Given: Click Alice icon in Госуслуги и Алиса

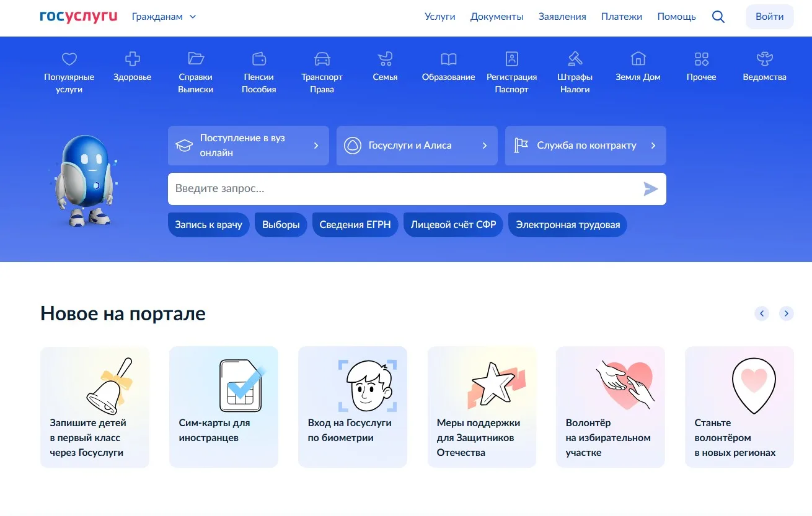Looking at the screenshot, I should click(x=353, y=146).
